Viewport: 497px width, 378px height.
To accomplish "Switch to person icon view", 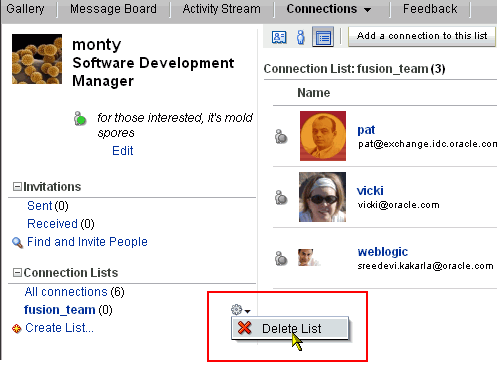I will 301,37.
